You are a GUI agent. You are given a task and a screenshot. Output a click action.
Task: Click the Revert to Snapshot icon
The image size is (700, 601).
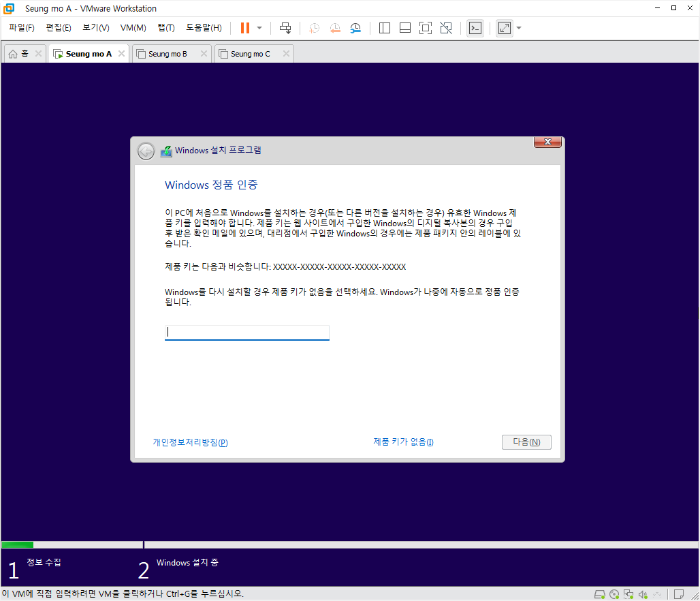[x=335, y=28]
